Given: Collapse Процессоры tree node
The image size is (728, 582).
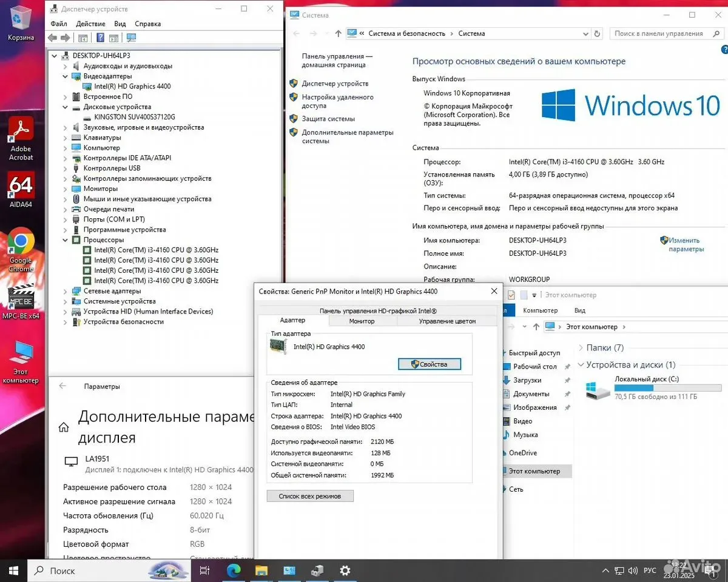Looking at the screenshot, I should pyautogui.click(x=66, y=240).
